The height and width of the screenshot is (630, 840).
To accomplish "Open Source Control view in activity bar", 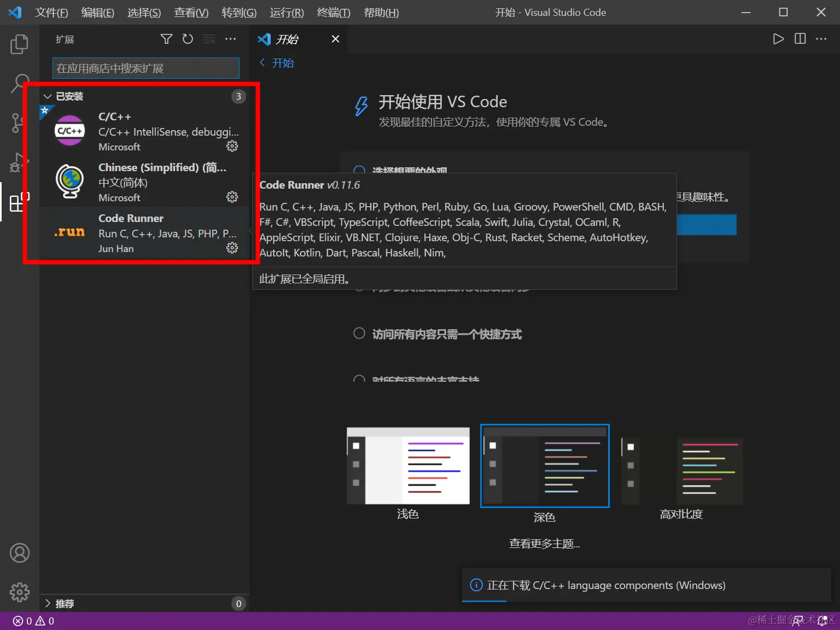I will click(x=18, y=123).
